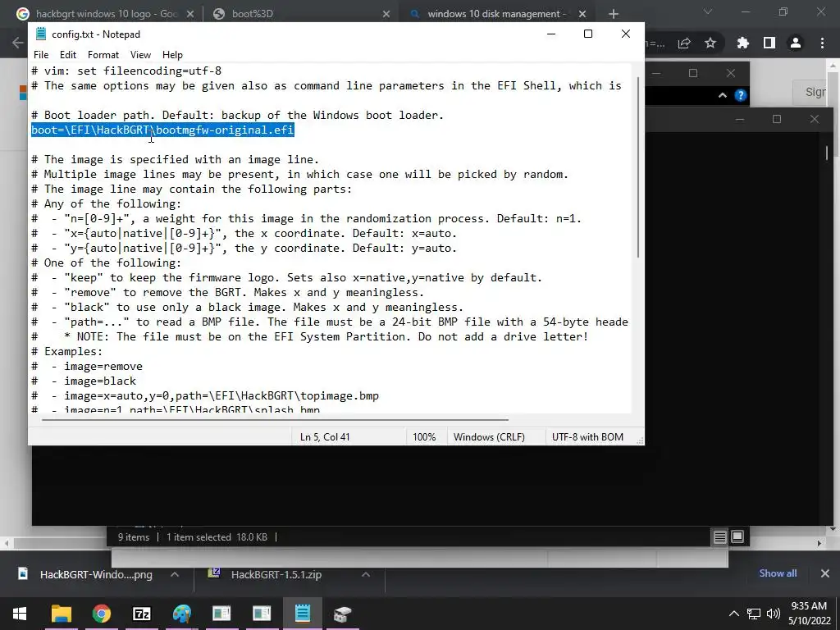Screen dimensions: 840x630
Task: Click the 100% zoom status entry
Action: (424, 437)
